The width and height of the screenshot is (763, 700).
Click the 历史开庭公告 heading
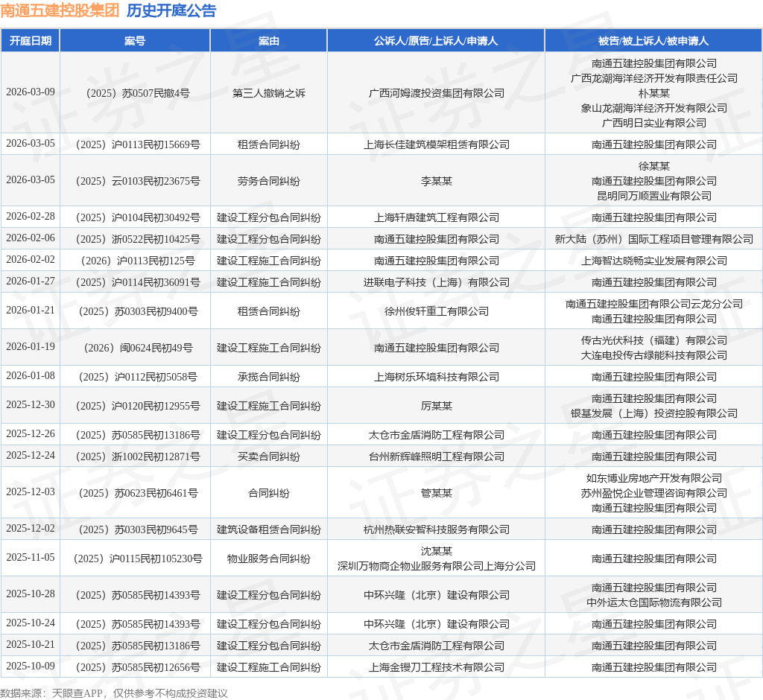click(171, 10)
